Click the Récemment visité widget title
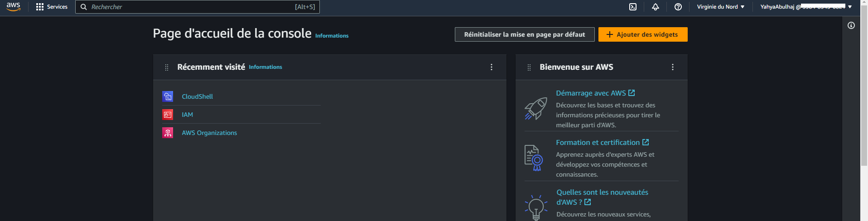Image resolution: width=868 pixels, height=221 pixels. 211,67
